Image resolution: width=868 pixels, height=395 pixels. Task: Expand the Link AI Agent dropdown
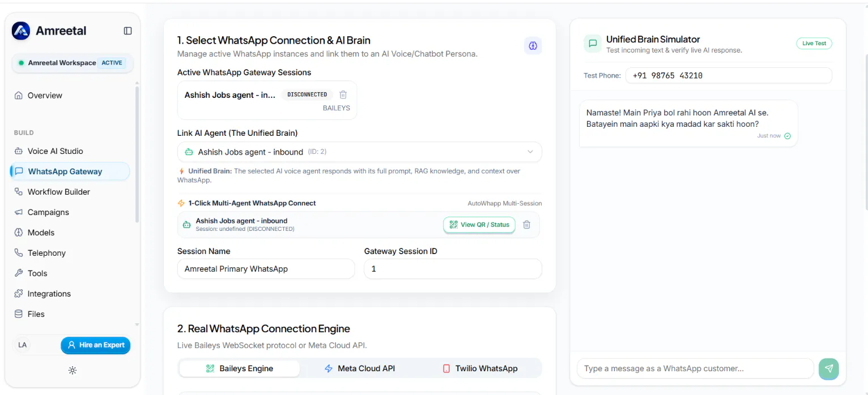(359, 152)
